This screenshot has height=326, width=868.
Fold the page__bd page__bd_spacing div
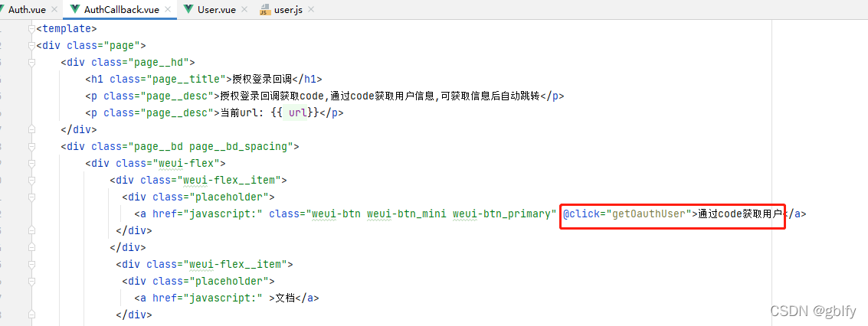31,146
